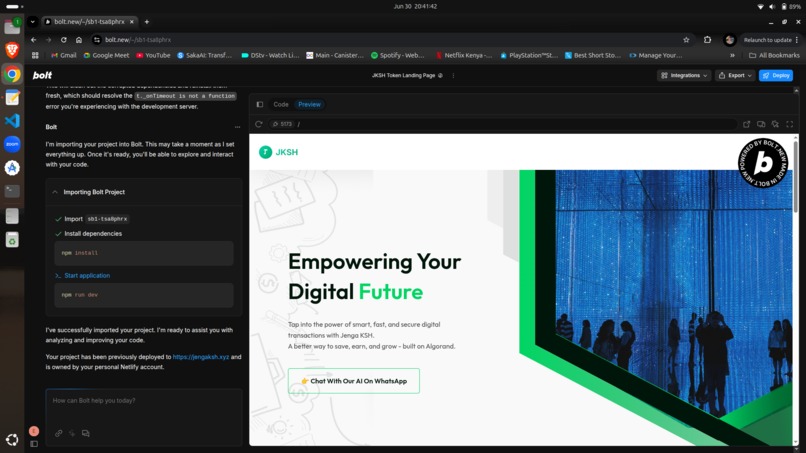Open the device preview mode icon
The width and height of the screenshot is (806, 453).
(x=761, y=124)
